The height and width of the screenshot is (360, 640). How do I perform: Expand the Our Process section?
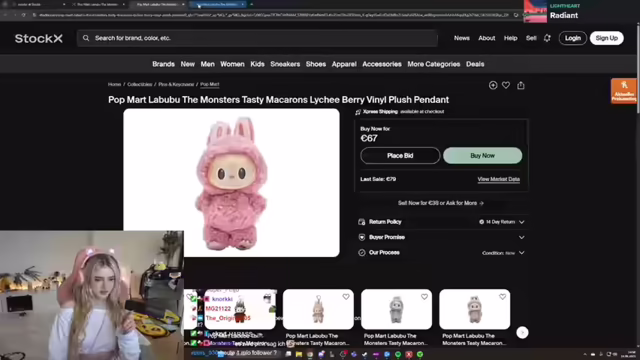pyautogui.click(x=522, y=253)
